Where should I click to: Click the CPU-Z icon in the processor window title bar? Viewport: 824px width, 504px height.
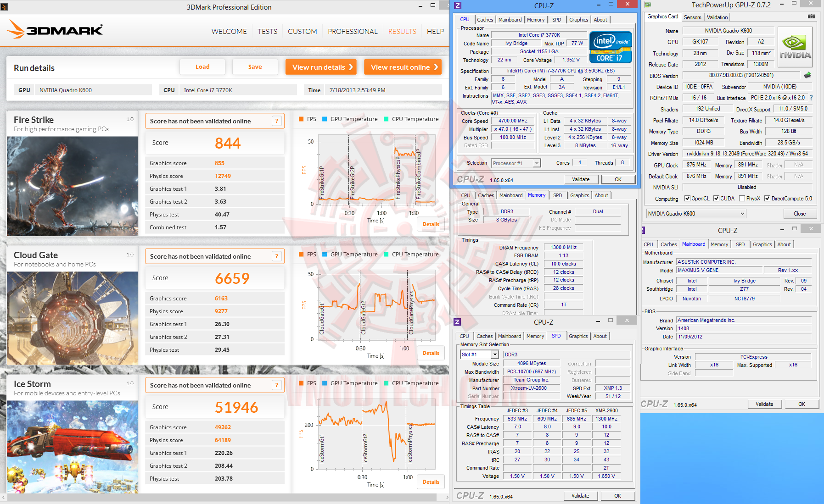pyautogui.click(x=458, y=6)
